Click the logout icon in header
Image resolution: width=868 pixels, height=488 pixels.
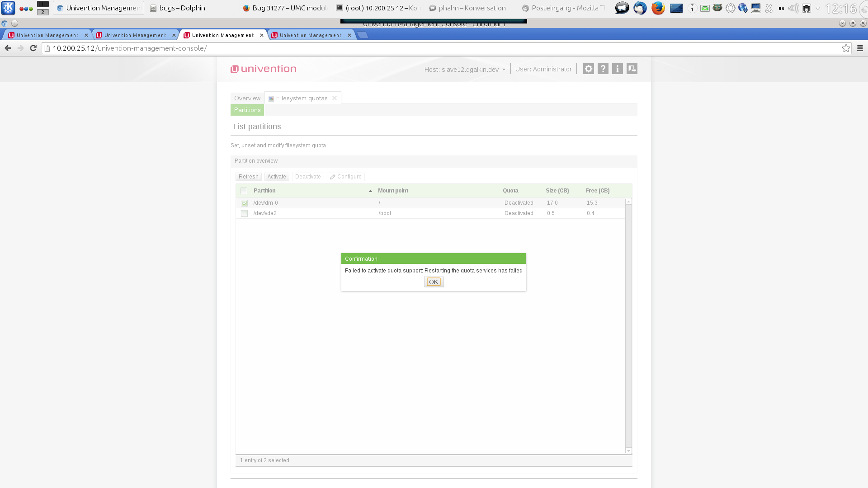[632, 69]
